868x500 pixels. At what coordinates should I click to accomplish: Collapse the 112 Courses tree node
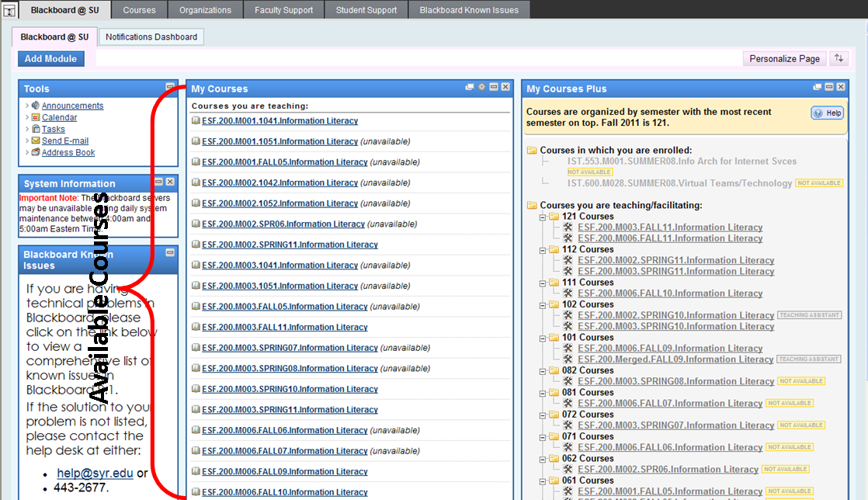(543, 250)
